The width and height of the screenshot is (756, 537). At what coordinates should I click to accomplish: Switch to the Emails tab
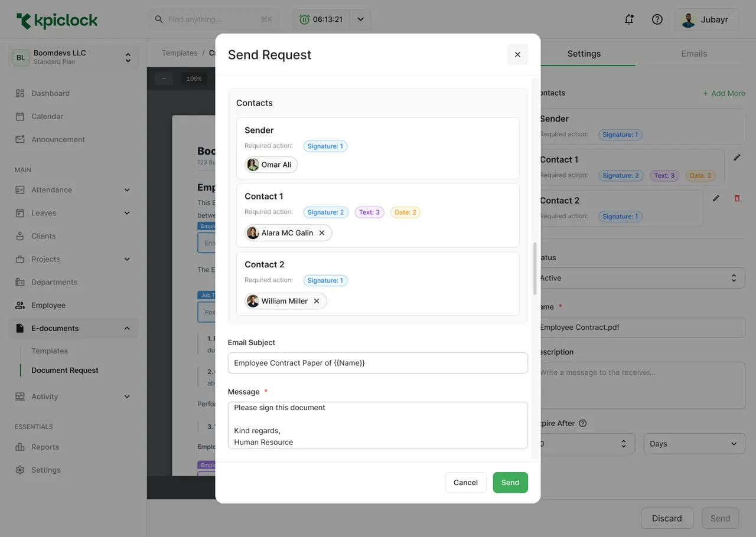694,54
